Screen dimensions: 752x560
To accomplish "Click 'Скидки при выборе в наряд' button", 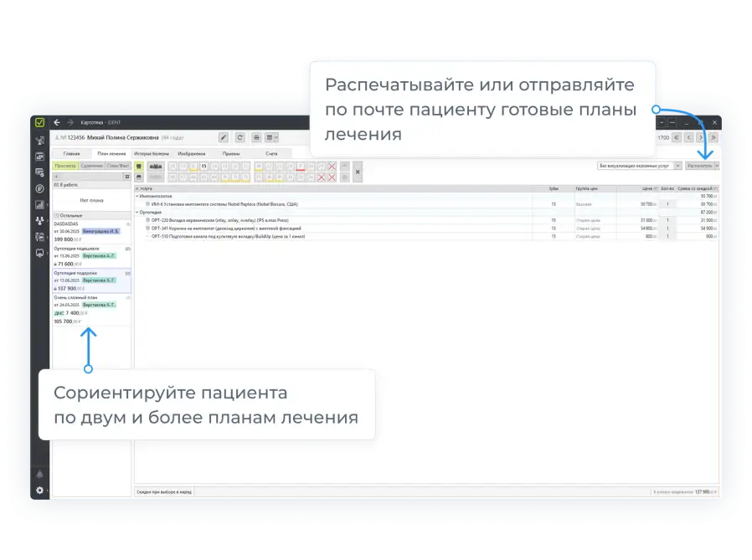I will click(x=164, y=492).
